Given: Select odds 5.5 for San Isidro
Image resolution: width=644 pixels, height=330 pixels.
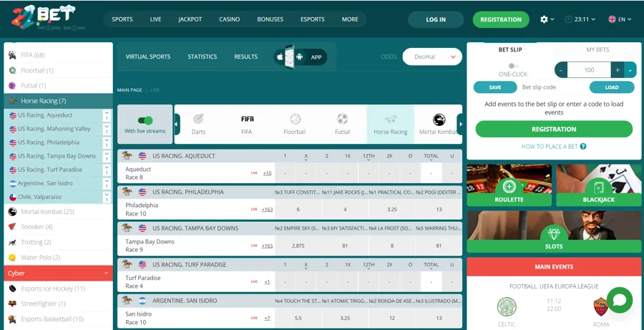Looking at the screenshot, I should click(x=298, y=318).
